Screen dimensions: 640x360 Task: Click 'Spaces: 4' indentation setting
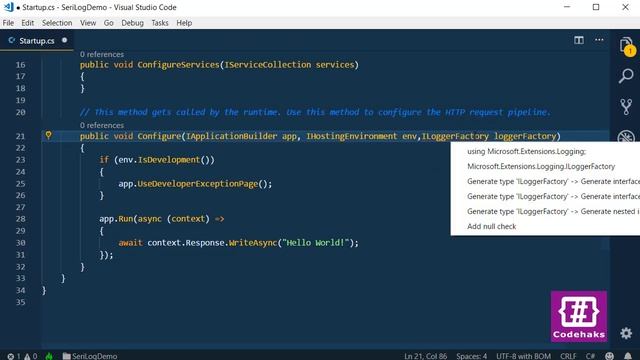pos(471,356)
